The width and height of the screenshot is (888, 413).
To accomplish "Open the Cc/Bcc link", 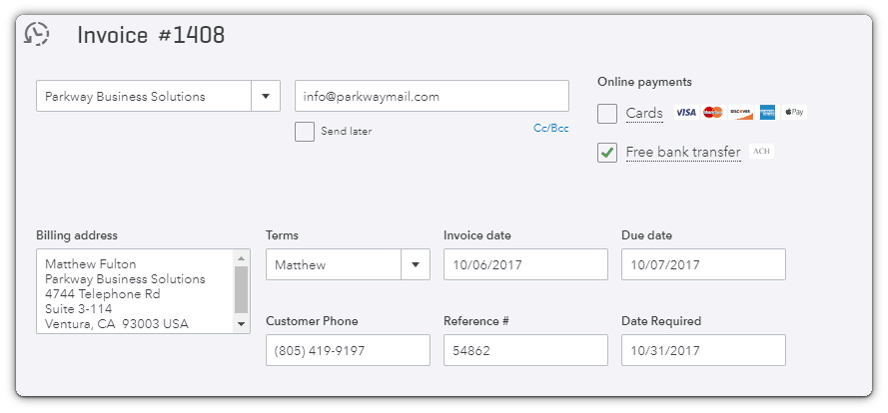I will (550, 129).
